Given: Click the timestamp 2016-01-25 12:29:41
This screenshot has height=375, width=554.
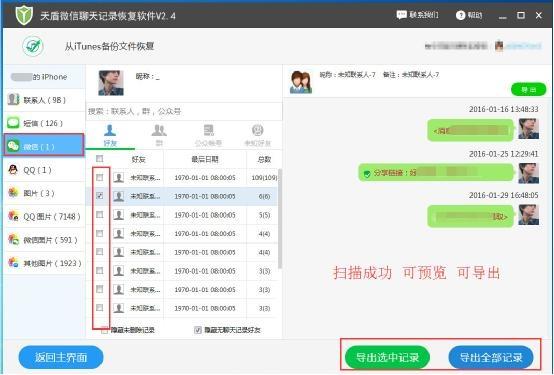Looking at the screenshot, I should point(503,154).
